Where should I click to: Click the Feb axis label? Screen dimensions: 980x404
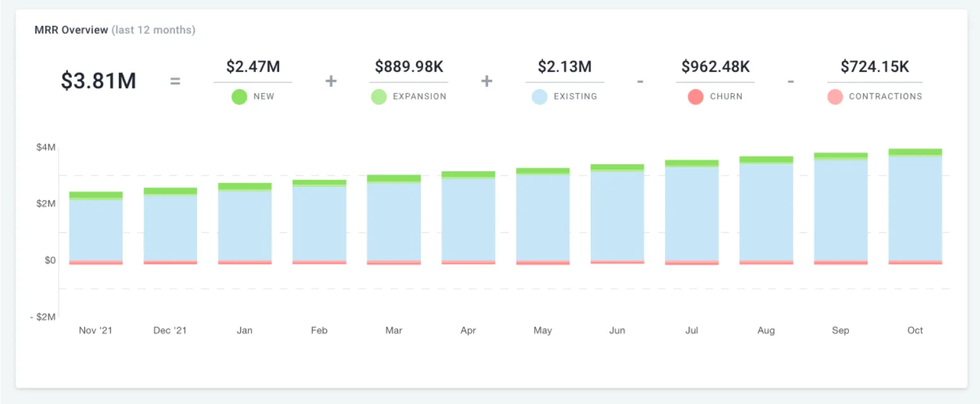click(319, 330)
